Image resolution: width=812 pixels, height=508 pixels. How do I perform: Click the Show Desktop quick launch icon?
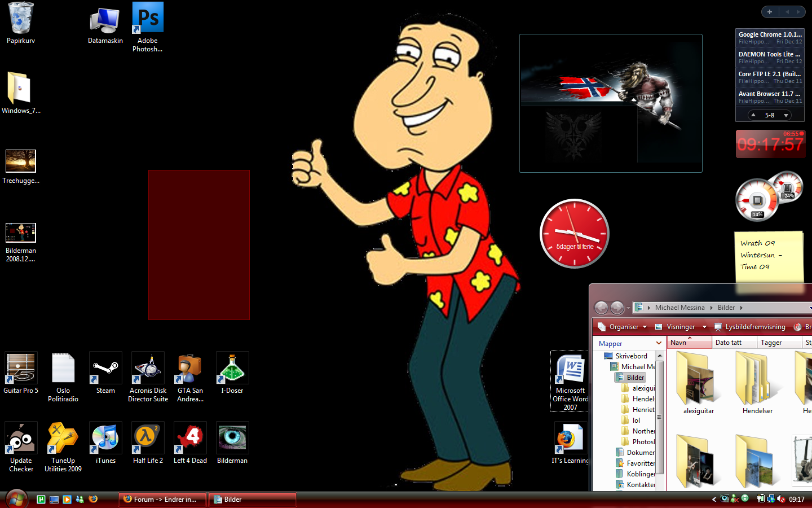54,499
